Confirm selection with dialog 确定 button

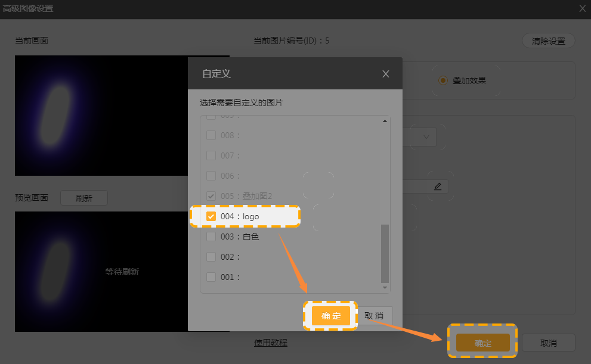pyautogui.click(x=330, y=316)
